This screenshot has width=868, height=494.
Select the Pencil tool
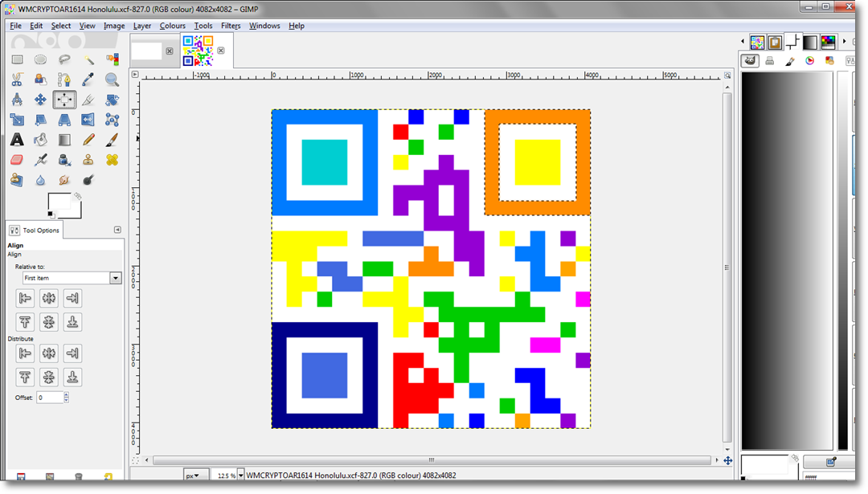tap(88, 140)
